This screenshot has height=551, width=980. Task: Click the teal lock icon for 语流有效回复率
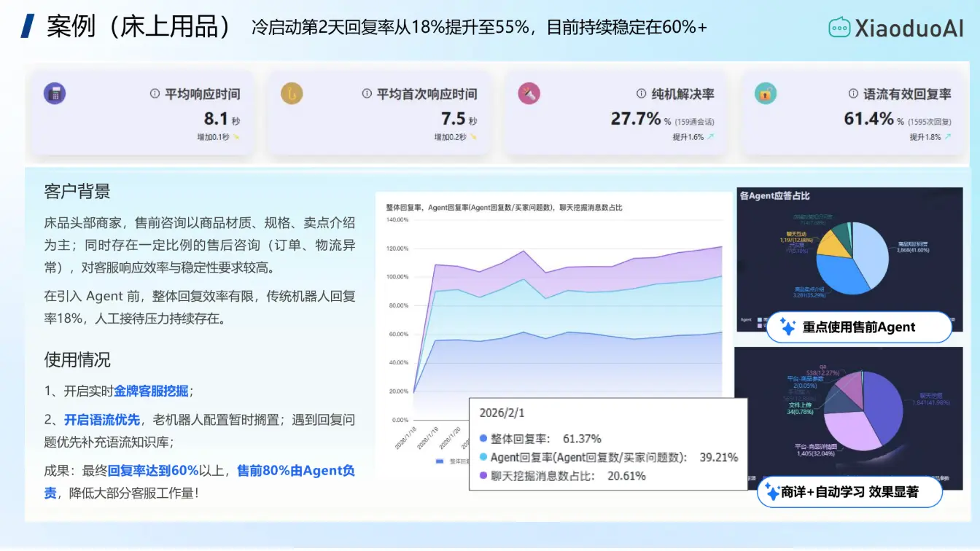point(766,93)
